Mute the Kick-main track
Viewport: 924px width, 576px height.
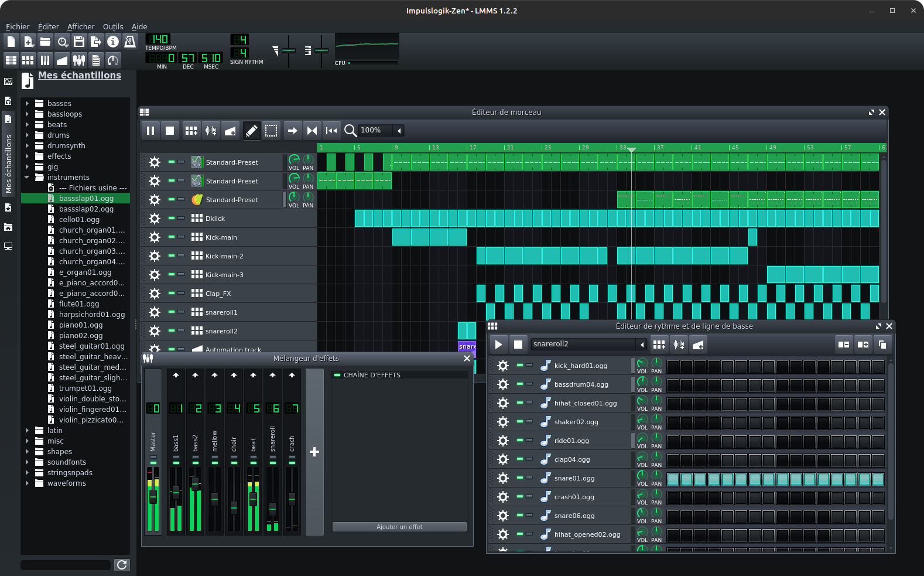[171, 237]
